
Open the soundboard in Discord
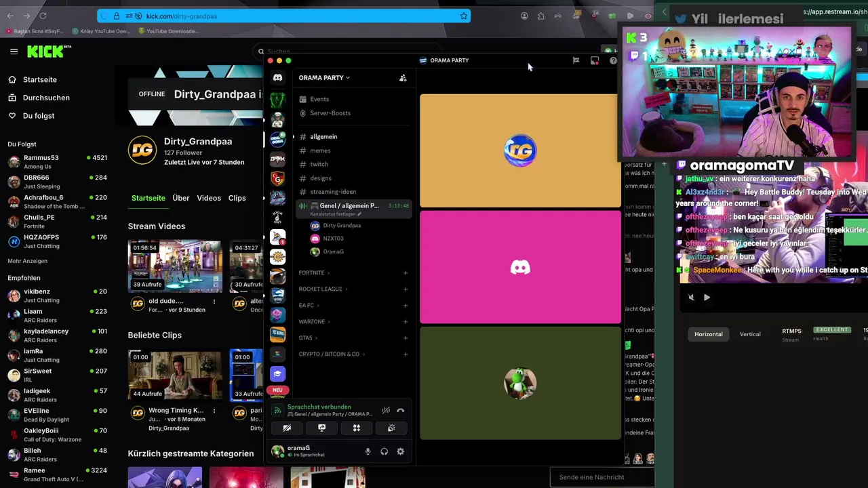(391, 428)
